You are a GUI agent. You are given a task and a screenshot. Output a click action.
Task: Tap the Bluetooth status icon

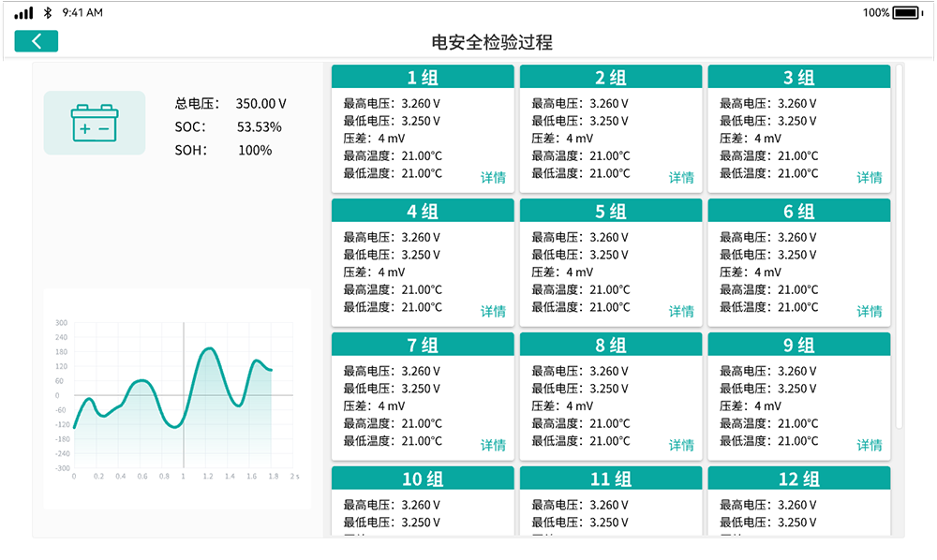tap(48, 12)
